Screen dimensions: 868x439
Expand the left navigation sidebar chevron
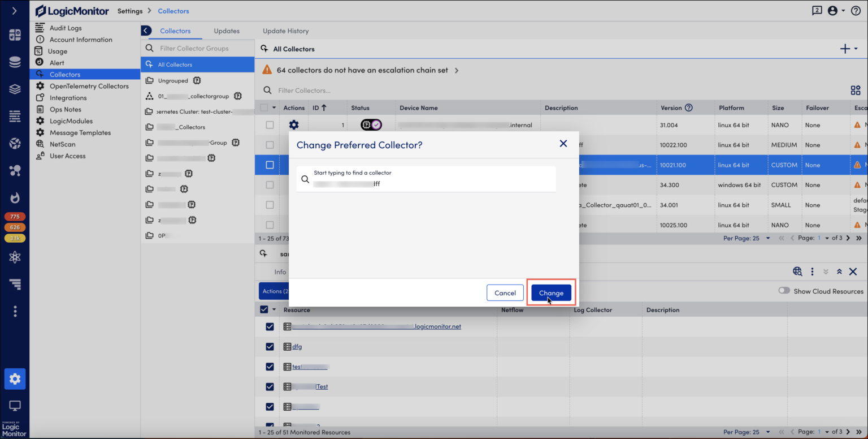[15, 11]
